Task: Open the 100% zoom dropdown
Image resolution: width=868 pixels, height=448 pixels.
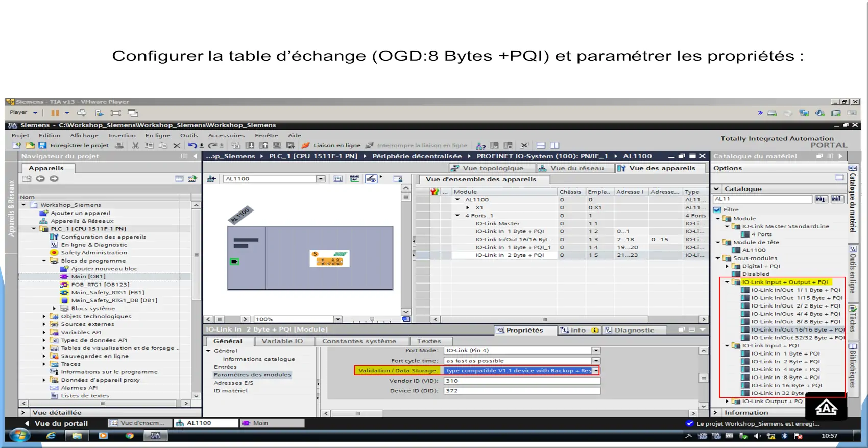Action: click(337, 319)
